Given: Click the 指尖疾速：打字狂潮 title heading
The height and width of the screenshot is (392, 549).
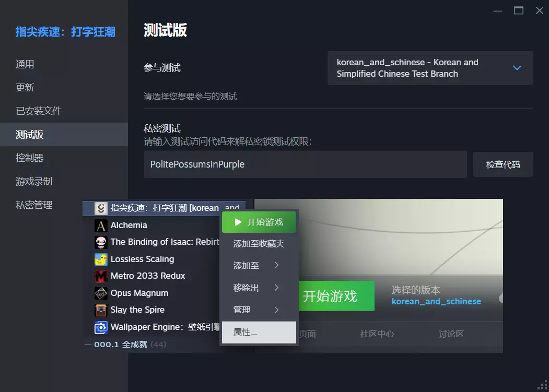Looking at the screenshot, I should [x=65, y=32].
